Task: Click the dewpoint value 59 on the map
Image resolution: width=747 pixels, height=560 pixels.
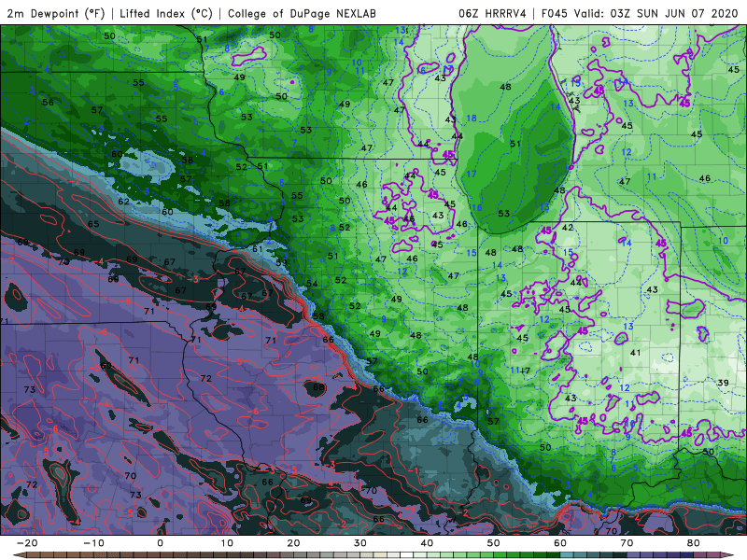Action: 282,262
